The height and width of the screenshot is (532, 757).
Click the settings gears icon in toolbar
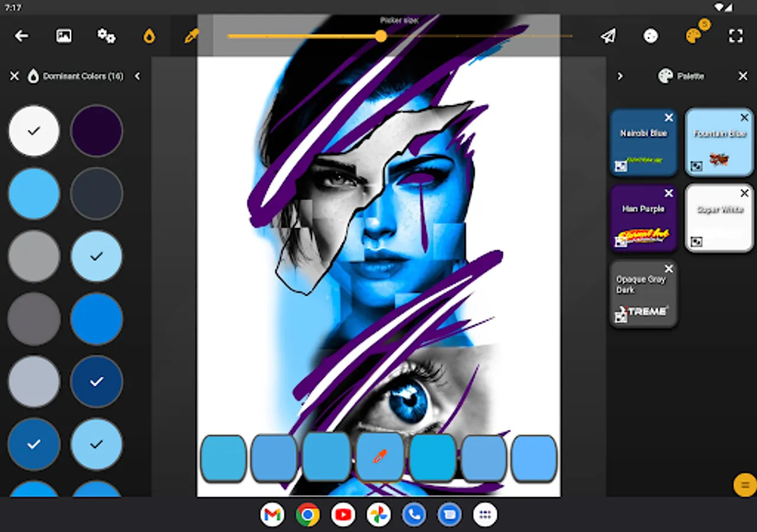(x=106, y=36)
